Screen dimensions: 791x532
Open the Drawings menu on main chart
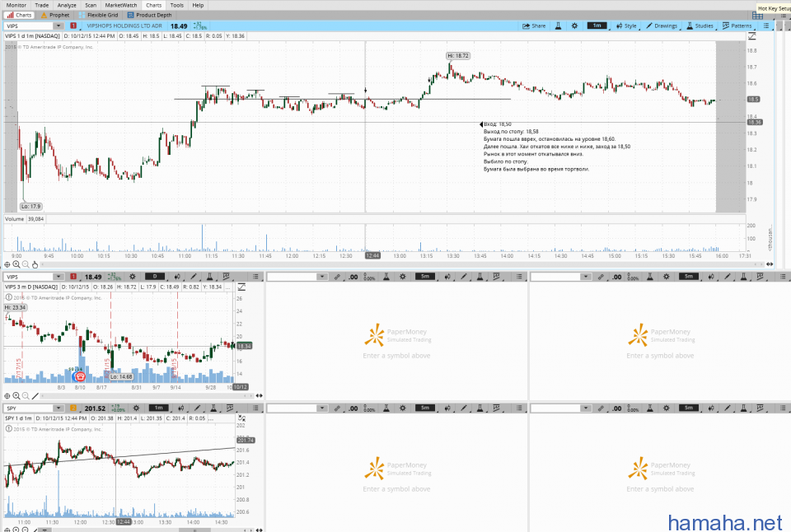[x=662, y=26]
